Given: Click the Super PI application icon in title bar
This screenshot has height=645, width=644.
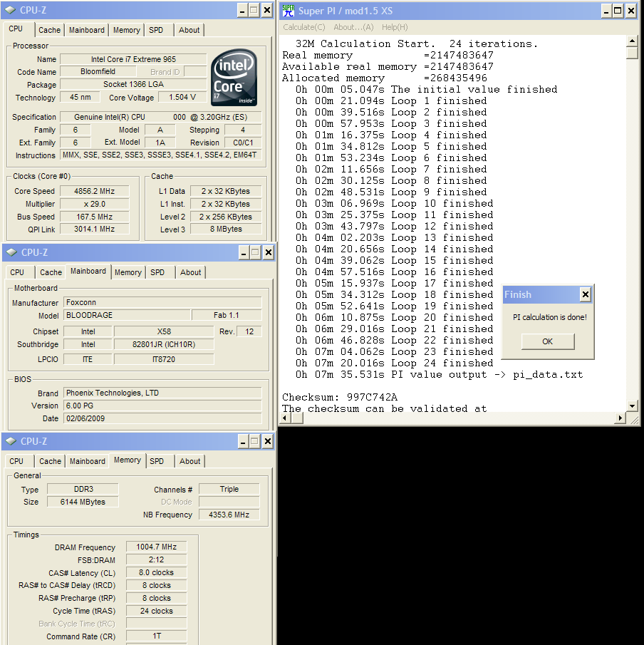Looking at the screenshot, I should (x=289, y=11).
